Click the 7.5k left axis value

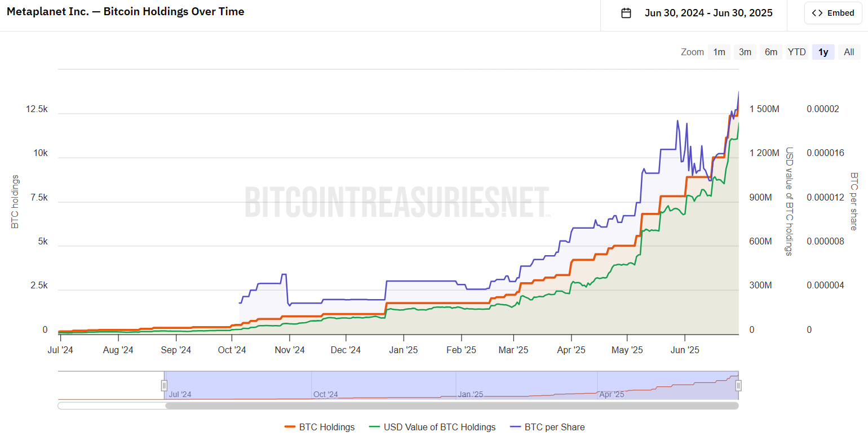38,198
